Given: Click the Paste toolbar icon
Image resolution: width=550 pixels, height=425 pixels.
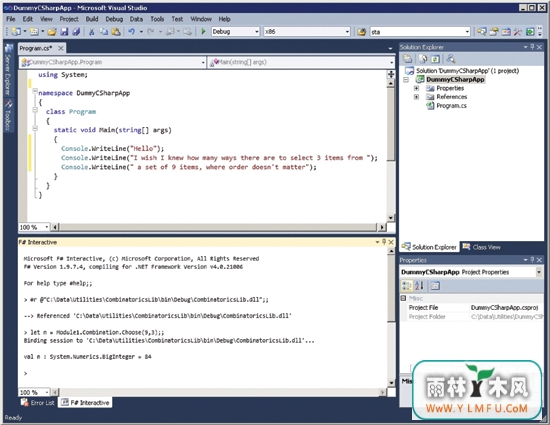Looking at the screenshot, I should click(116, 32).
